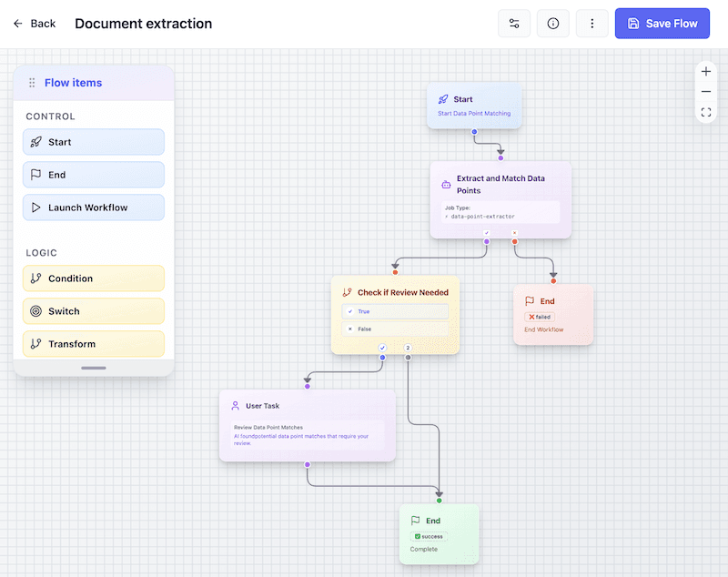Open the three-dot overflow menu
Screen dimensions: 728x577
592,23
